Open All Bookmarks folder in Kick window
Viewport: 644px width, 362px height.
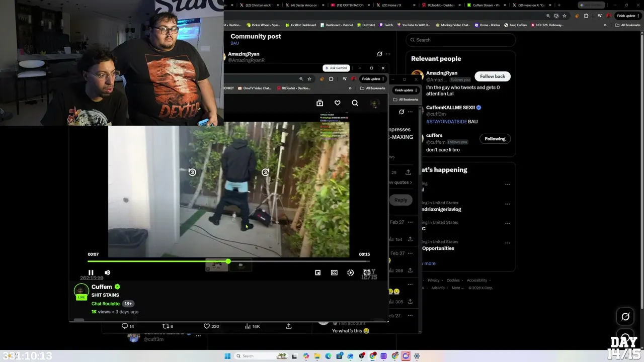pyautogui.click(x=373, y=88)
